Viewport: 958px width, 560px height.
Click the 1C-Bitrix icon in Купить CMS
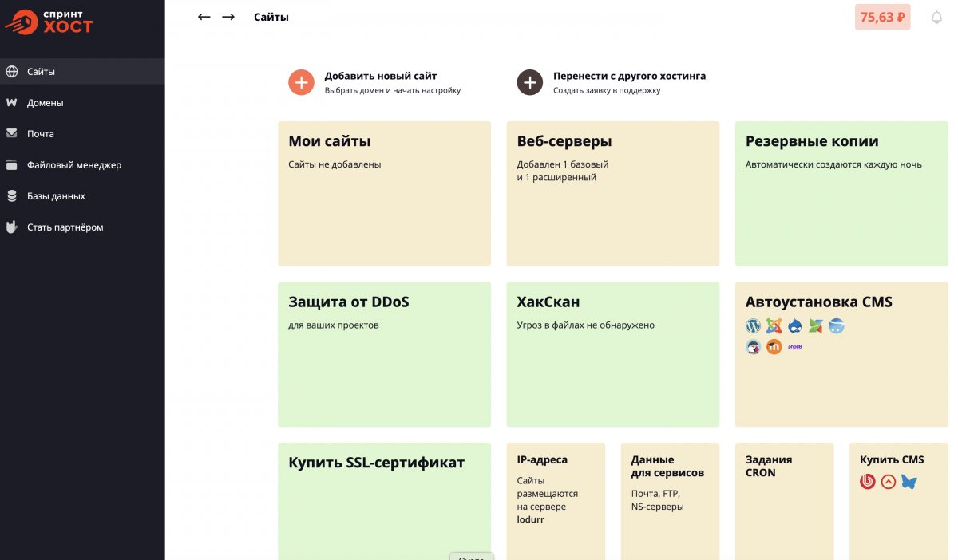tap(868, 482)
